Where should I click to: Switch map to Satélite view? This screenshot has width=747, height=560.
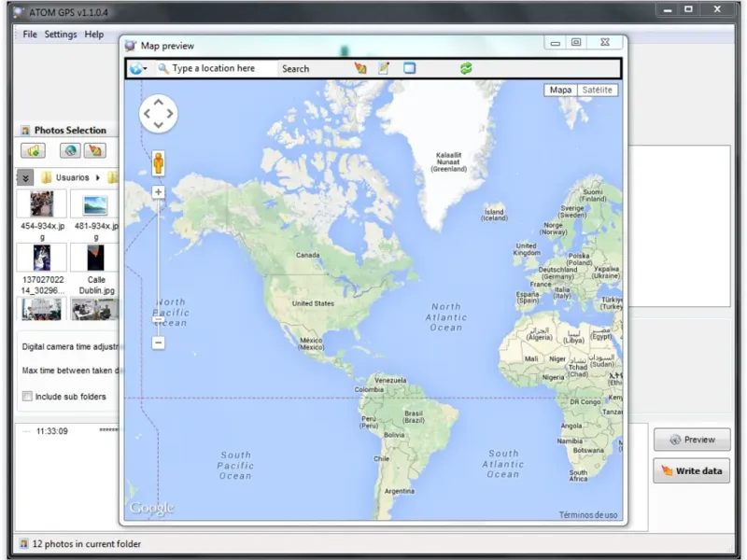point(597,90)
